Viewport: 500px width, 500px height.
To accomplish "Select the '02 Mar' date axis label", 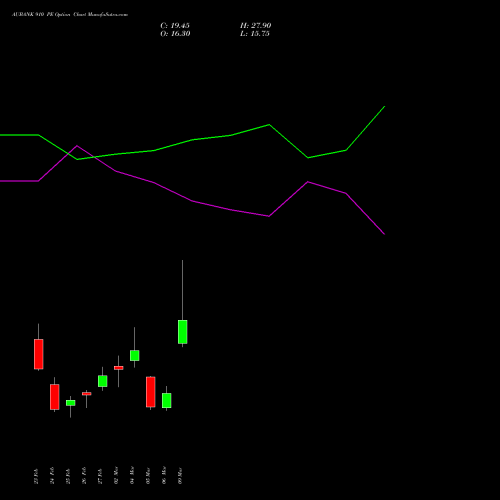I will click(116, 476).
